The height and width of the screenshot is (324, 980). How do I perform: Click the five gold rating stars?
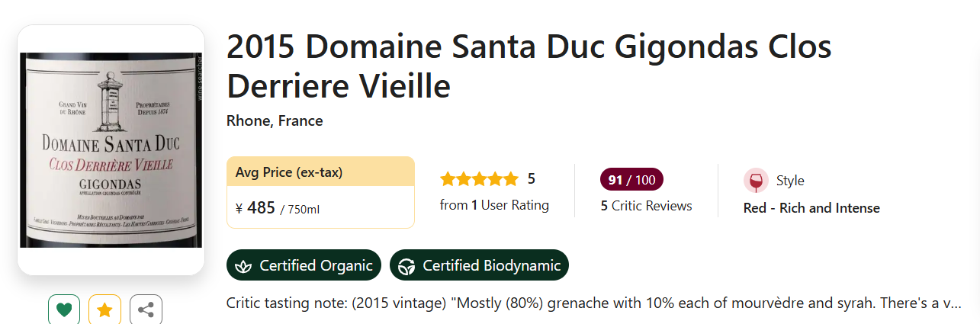[x=479, y=179]
